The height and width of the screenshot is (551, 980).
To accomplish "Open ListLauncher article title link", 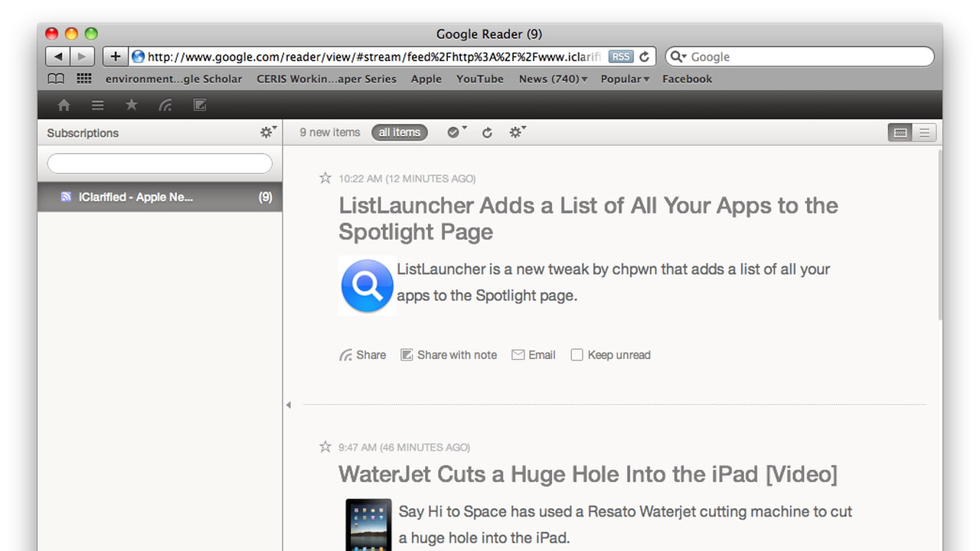I will (x=588, y=218).
